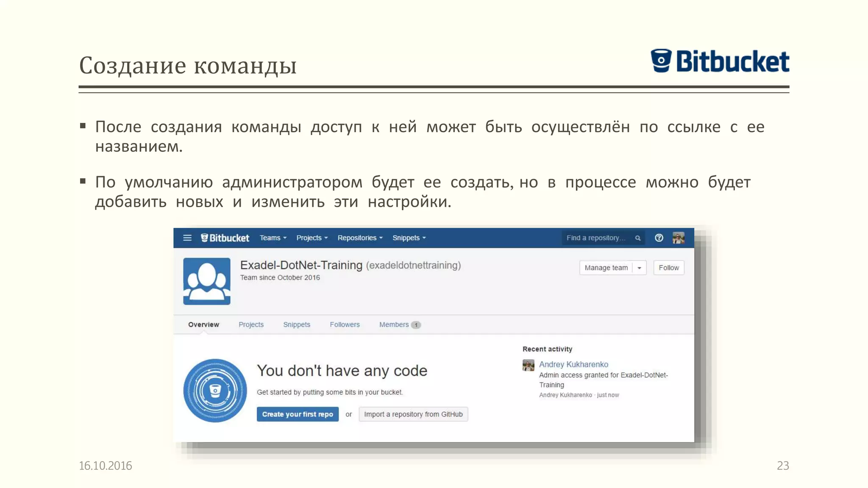Click the (exadeldotnettraining) team ID text
Viewport: 868px width, 488px height.
point(413,265)
